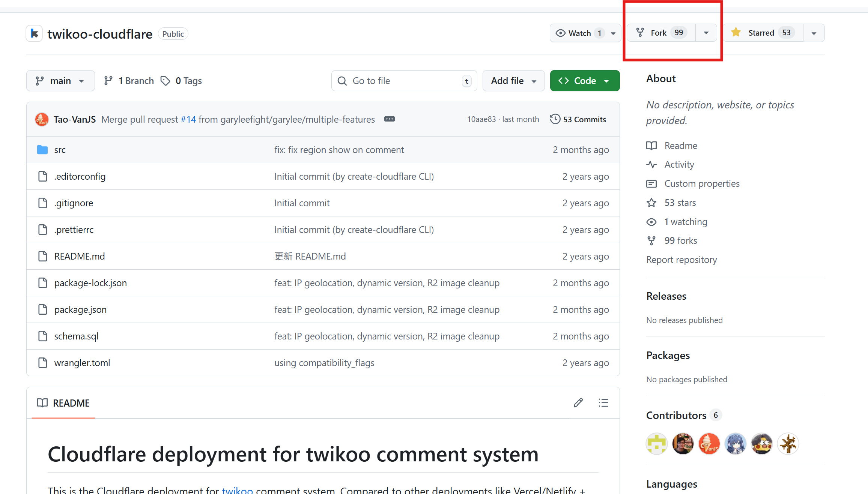Expand the green Code dropdown
The image size is (868, 494).
[x=585, y=81]
